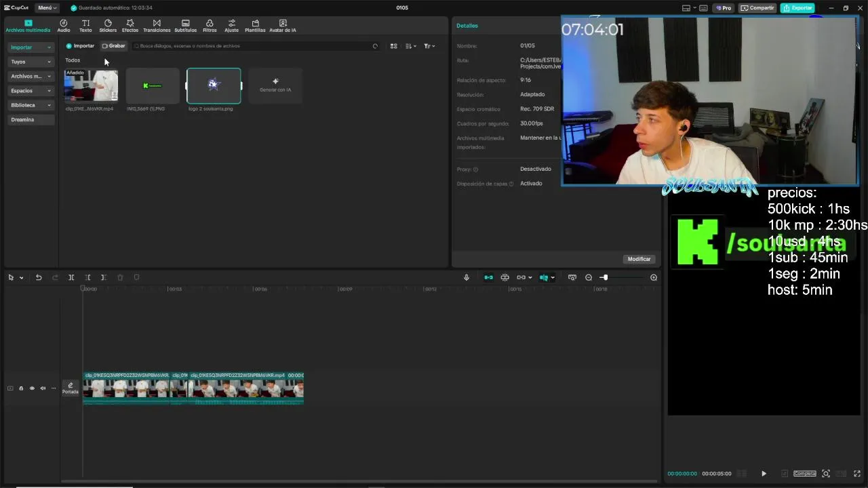Image resolution: width=868 pixels, height=488 pixels.
Task: Select the Archivos multimedia tab
Action: pyautogui.click(x=28, y=26)
